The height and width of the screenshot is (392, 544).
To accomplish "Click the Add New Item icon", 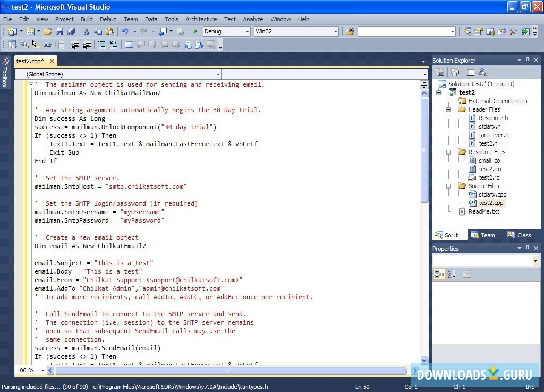I will (30, 31).
